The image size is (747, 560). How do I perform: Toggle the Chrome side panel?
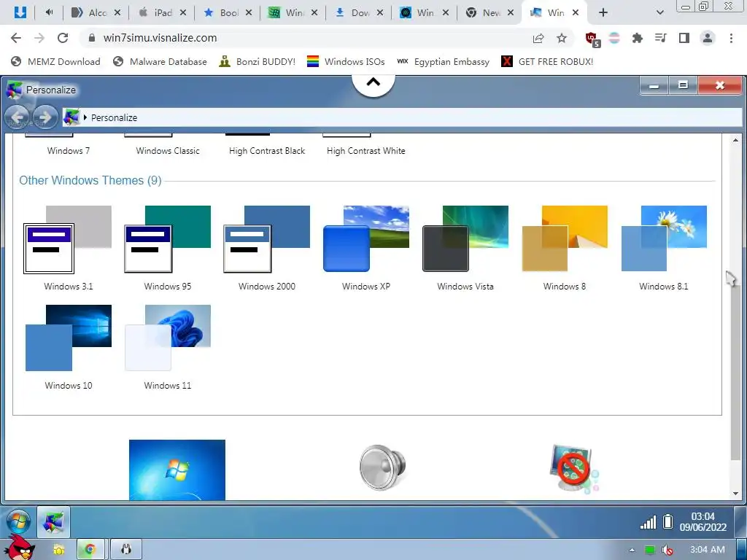coord(684,38)
